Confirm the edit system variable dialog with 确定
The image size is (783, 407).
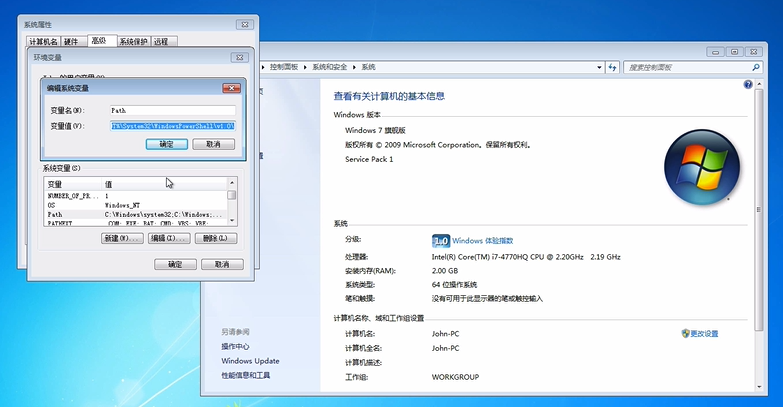pos(167,144)
